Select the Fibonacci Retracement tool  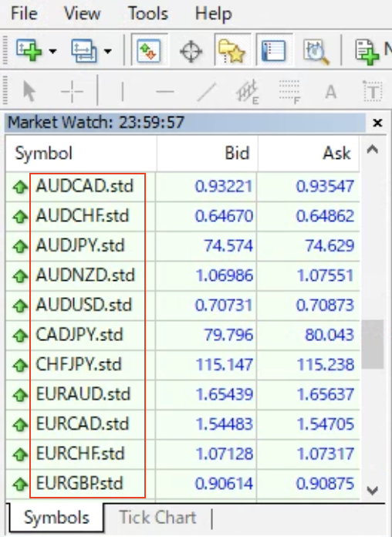(290, 92)
